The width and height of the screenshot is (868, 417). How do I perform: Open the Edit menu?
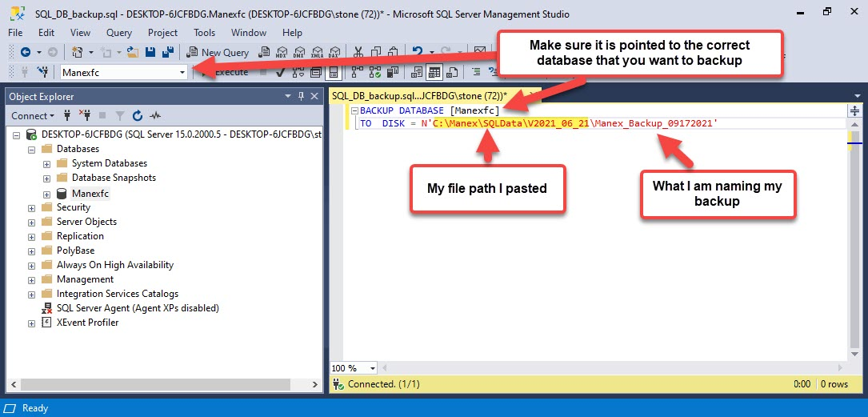coord(46,33)
